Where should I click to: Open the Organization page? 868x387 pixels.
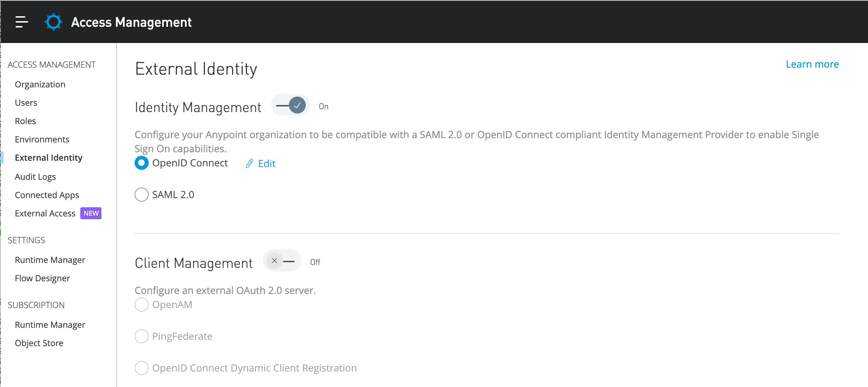click(40, 84)
